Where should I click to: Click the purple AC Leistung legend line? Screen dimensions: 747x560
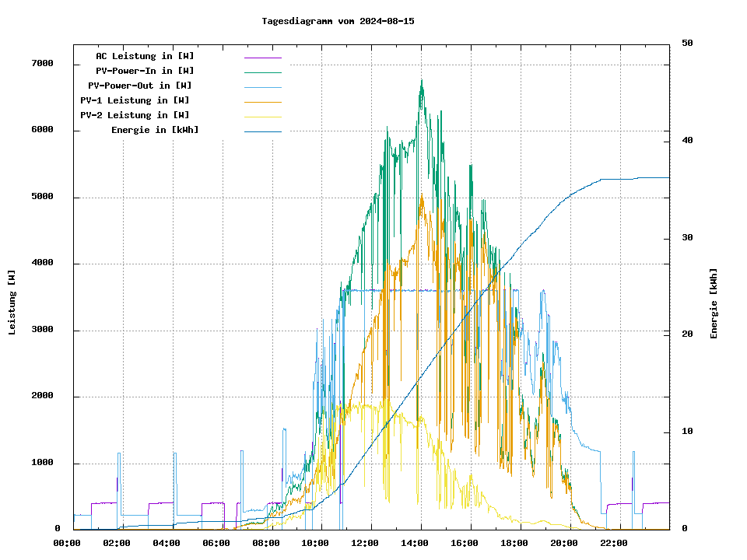[262, 58]
